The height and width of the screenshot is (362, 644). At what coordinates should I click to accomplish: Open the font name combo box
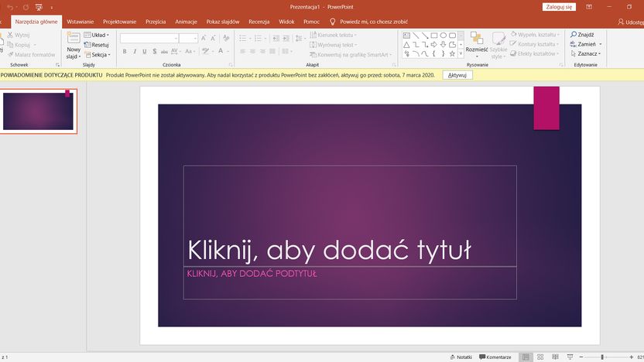click(149, 38)
